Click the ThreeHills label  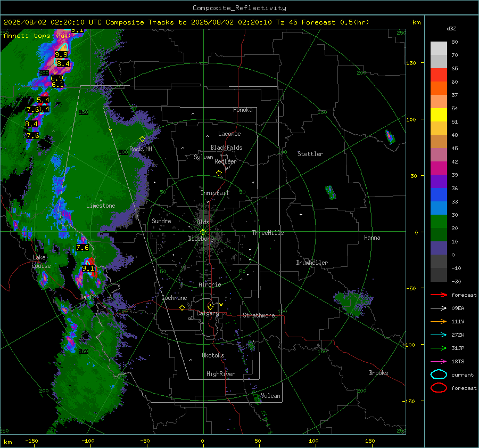[x=268, y=233]
